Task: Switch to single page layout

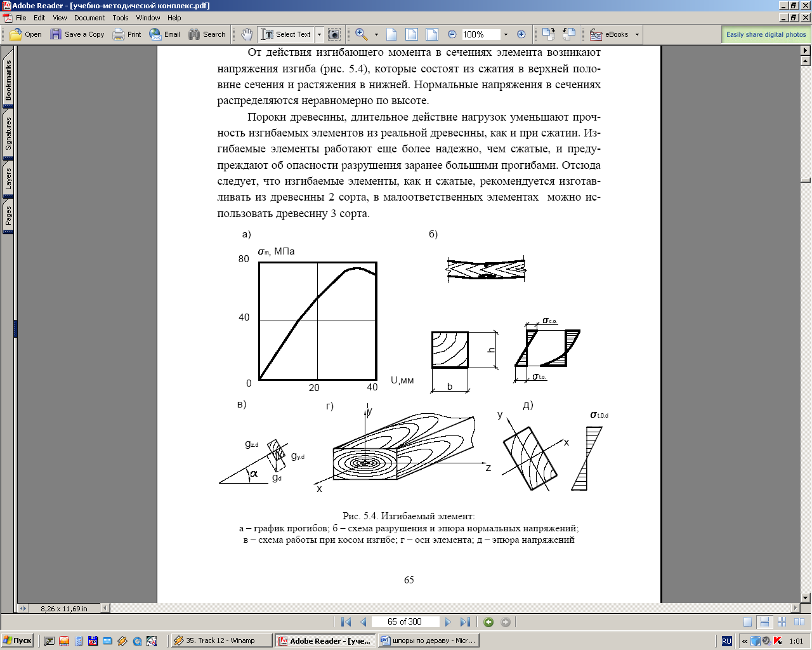Action: click(748, 622)
